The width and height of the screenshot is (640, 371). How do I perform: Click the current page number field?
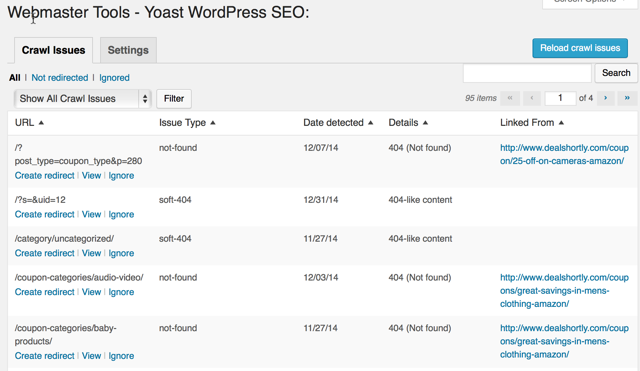click(x=560, y=98)
